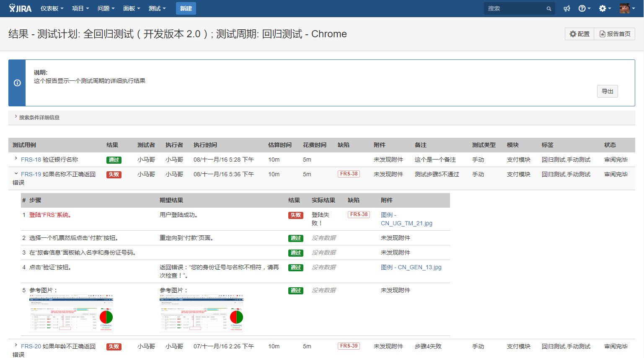Image resolution: width=644 pixels, height=358 pixels.
Task: Click the 报告首页 button
Action: [x=615, y=34]
